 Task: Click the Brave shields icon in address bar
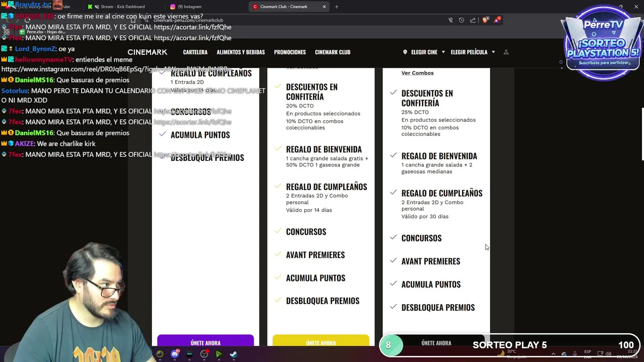click(485, 20)
